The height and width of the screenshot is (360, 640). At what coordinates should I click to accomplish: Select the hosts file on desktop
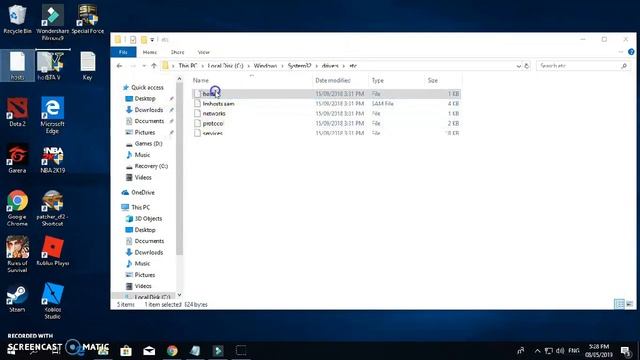click(17, 65)
